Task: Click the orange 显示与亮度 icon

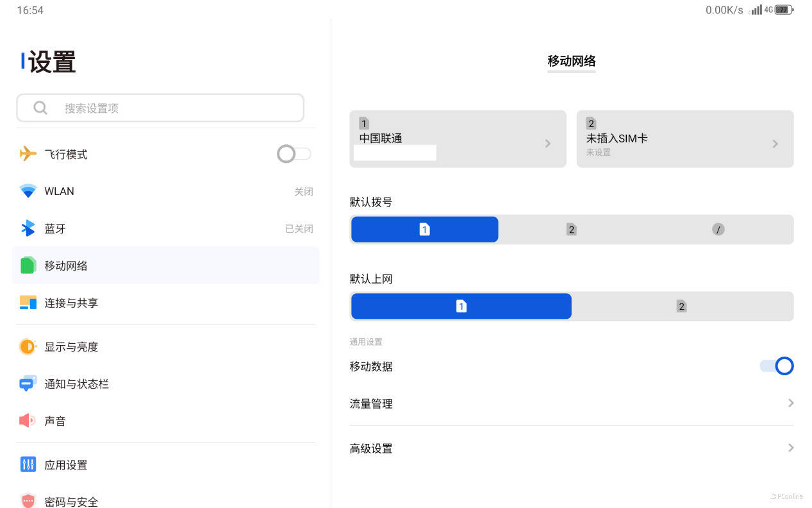Action: coord(28,346)
